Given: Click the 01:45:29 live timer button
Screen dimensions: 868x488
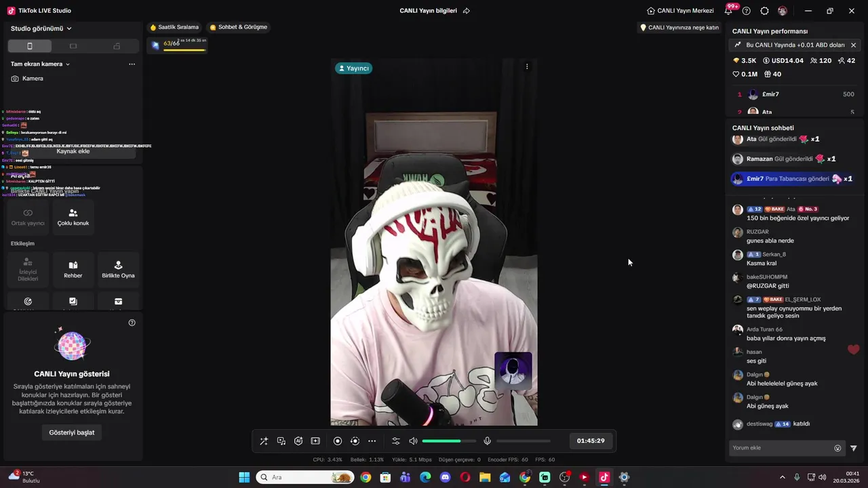Looking at the screenshot, I should (591, 441).
